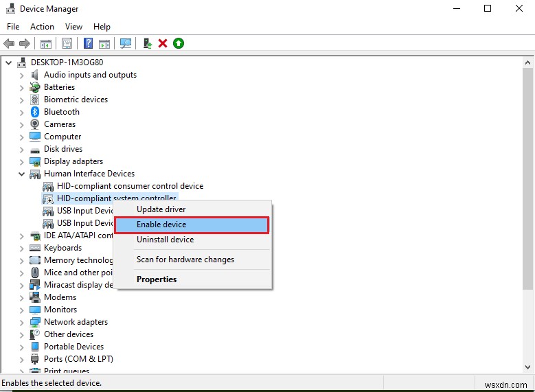This screenshot has height=392, width=535.
Task: Click the Back arrow toolbar icon
Action: coord(9,43)
